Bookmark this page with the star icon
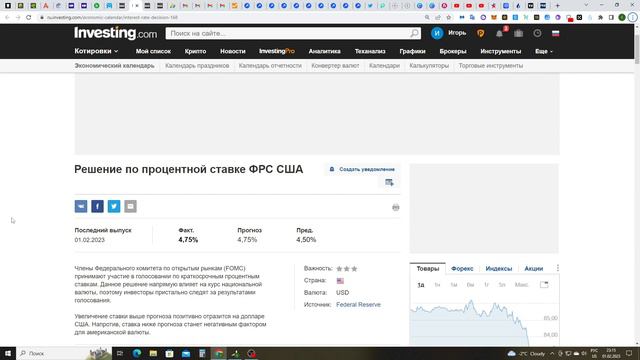The image size is (640, 360). [449, 18]
